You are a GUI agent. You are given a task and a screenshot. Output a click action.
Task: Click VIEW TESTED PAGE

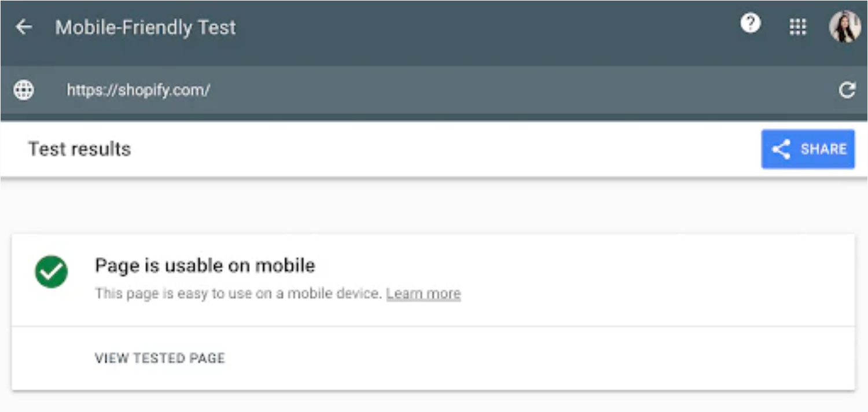(159, 358)
